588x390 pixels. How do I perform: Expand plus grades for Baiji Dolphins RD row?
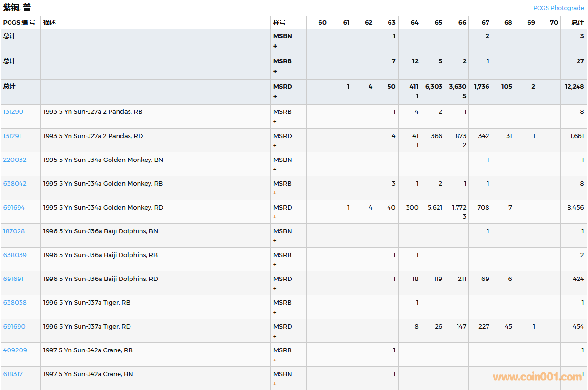275,289
